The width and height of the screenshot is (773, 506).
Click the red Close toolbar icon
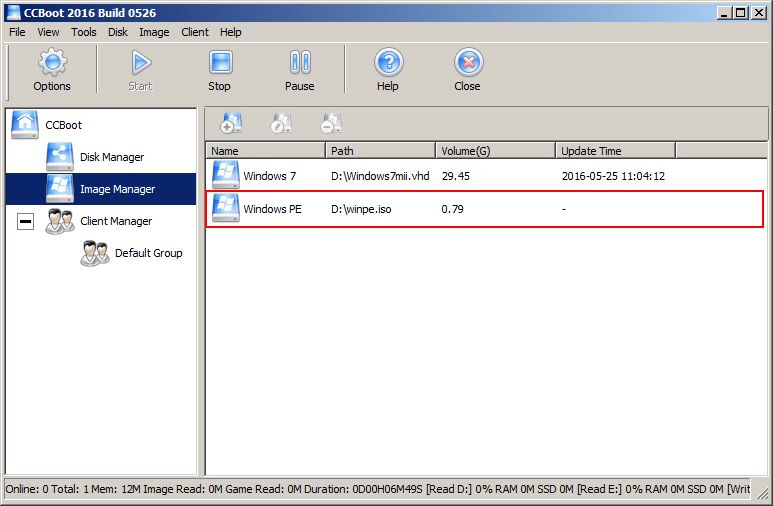pos(468,62)
